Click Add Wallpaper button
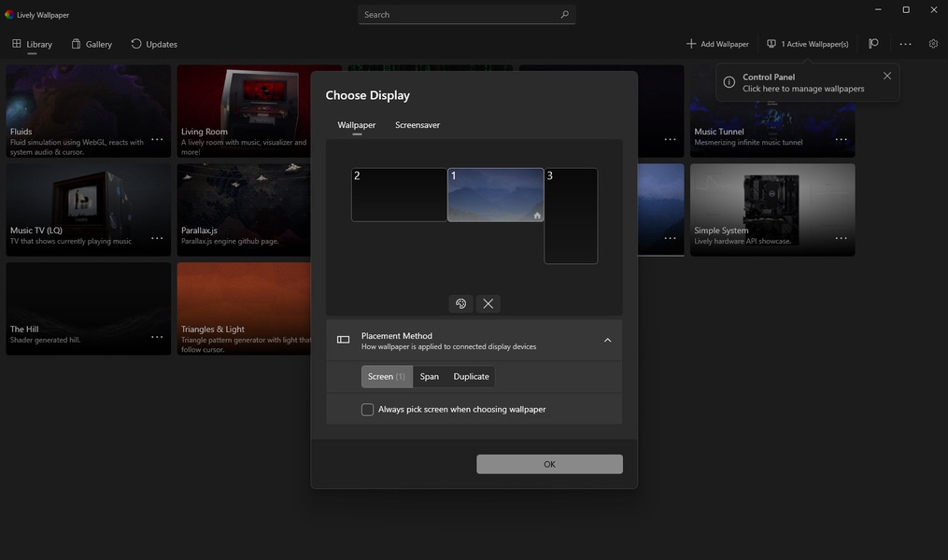 [717, 44]
